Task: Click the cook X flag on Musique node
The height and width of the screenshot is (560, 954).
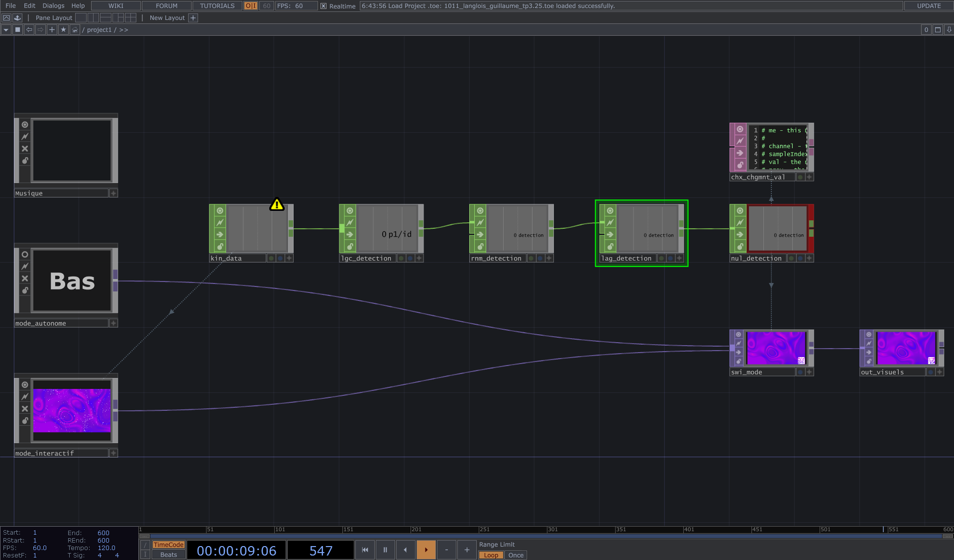Action: tap(25, 149)
